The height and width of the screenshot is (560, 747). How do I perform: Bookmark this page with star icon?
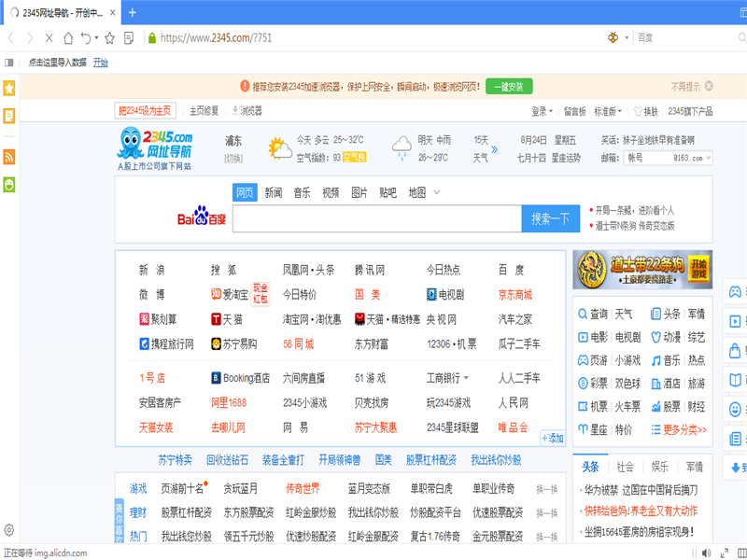[109, 38]
